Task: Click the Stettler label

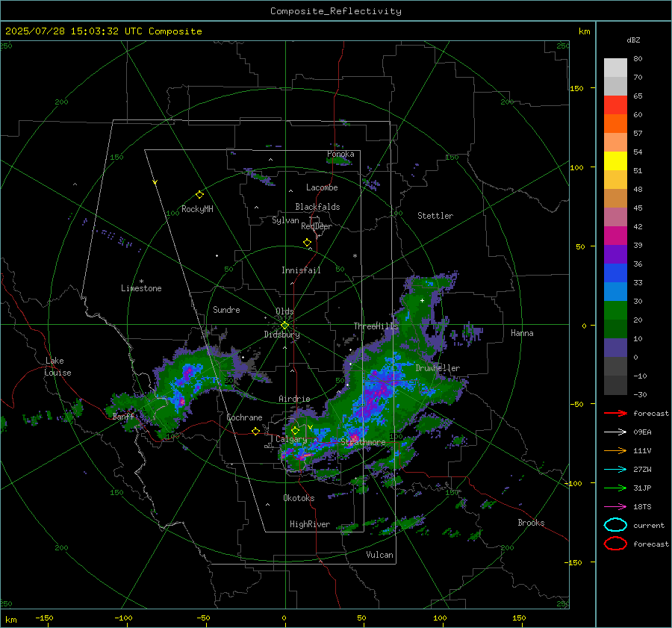Action: click(435, 216)
